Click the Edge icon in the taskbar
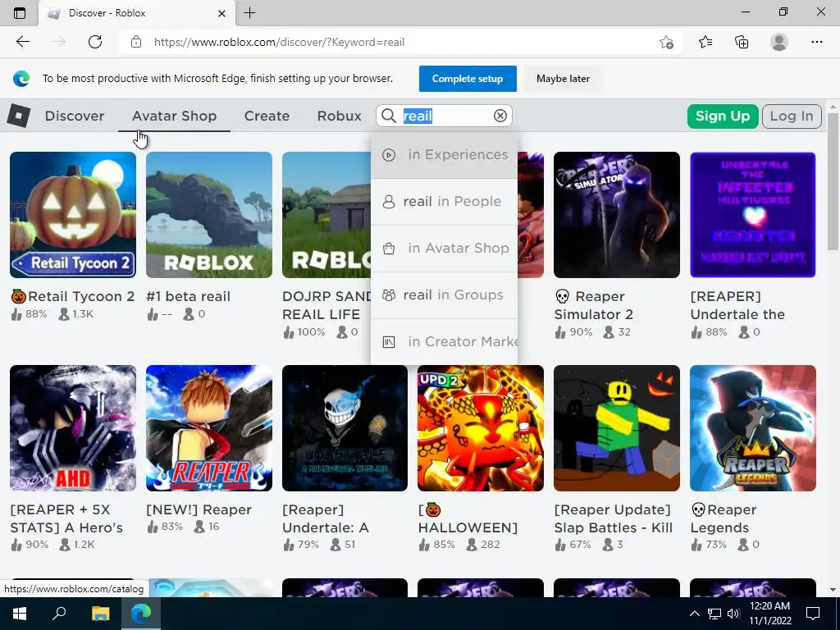This screenshot has height=630, width=840. coord(141,613)
